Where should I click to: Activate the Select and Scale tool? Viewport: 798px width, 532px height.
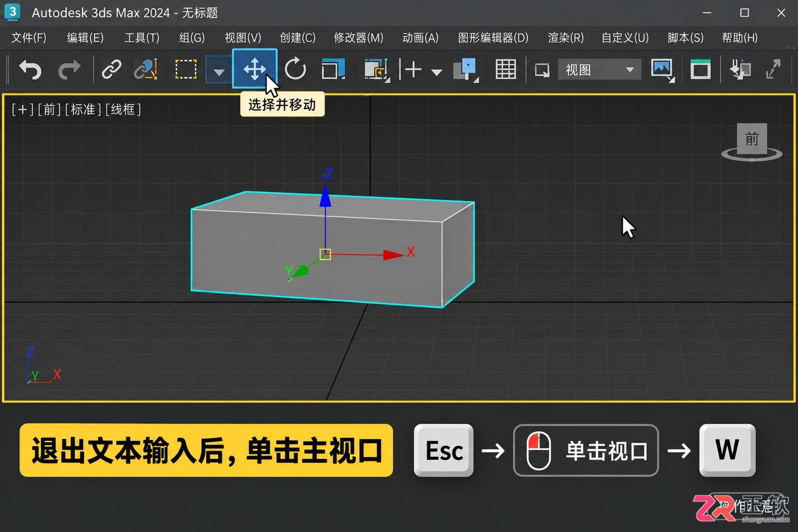click(x=333, y=69)
